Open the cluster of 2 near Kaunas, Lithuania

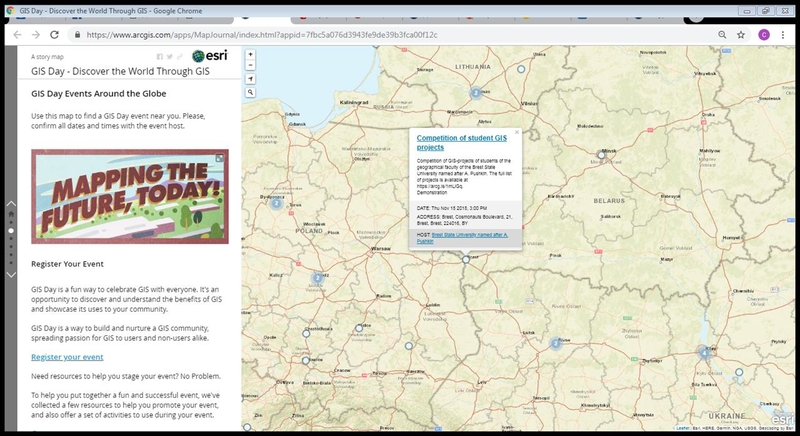coord(476,93)
